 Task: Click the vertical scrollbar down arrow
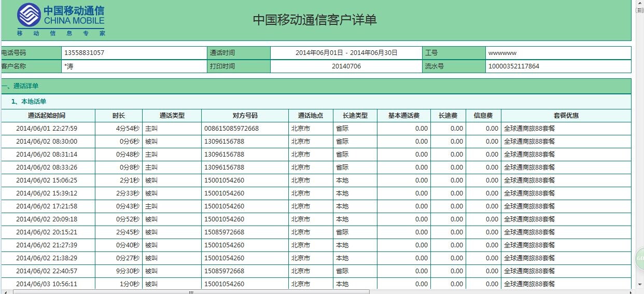pos(640,285)
